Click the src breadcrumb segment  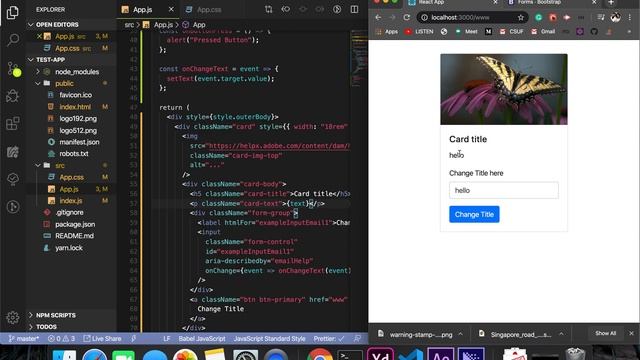[129, 25]
